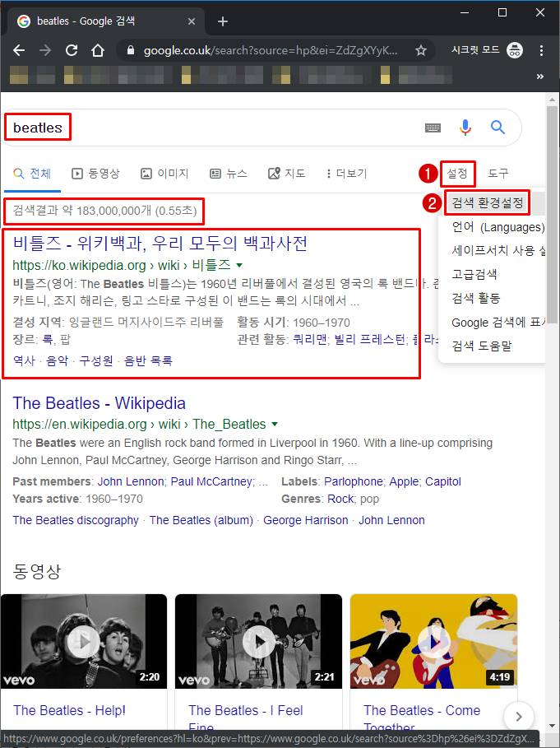Click the incognito mode icon
560x748 pixels.
tap(515, 50)
